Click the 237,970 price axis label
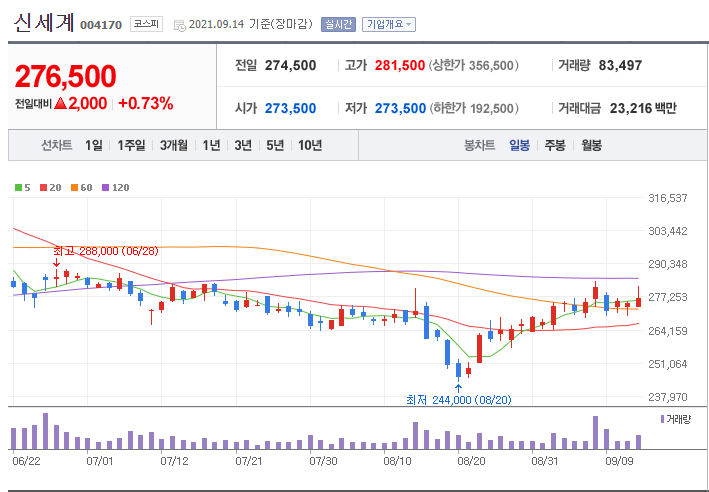709x492 pixels. tap(667, 397)
